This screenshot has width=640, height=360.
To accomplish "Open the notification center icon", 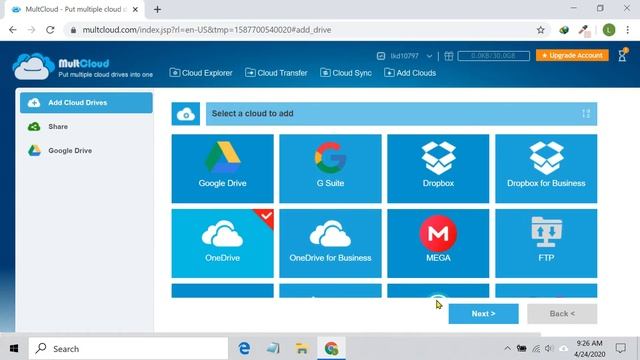I will [x=621, y=348].
